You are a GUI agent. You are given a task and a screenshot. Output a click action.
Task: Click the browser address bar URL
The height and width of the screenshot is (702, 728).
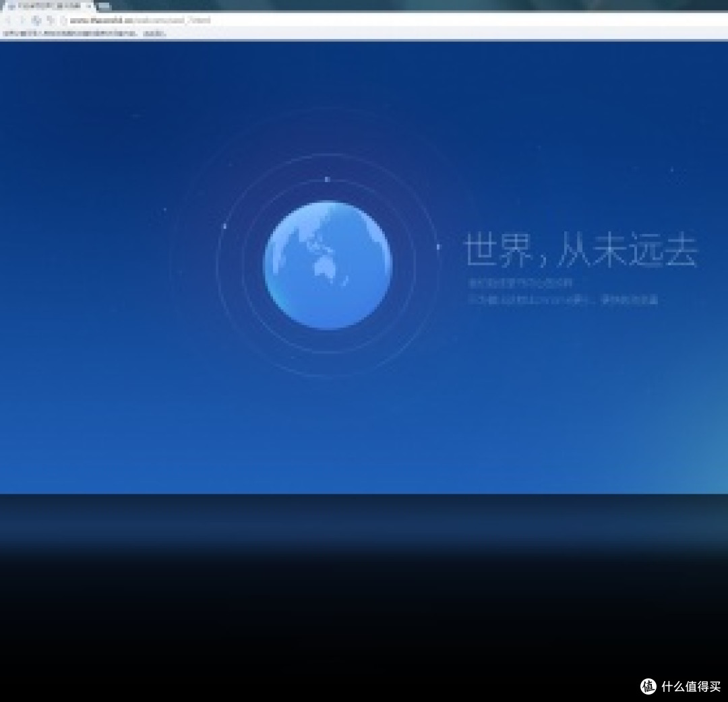140,20
